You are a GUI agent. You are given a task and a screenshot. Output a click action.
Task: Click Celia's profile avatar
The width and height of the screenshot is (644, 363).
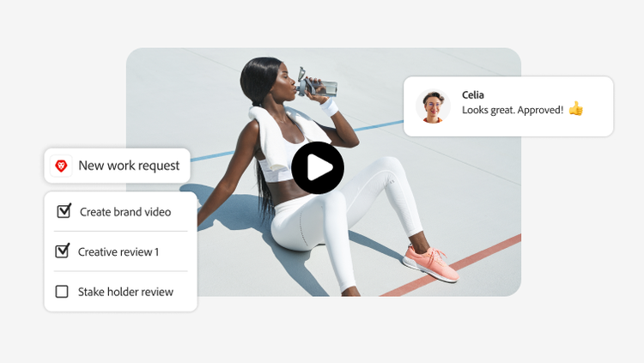click(x=433, y=106)
